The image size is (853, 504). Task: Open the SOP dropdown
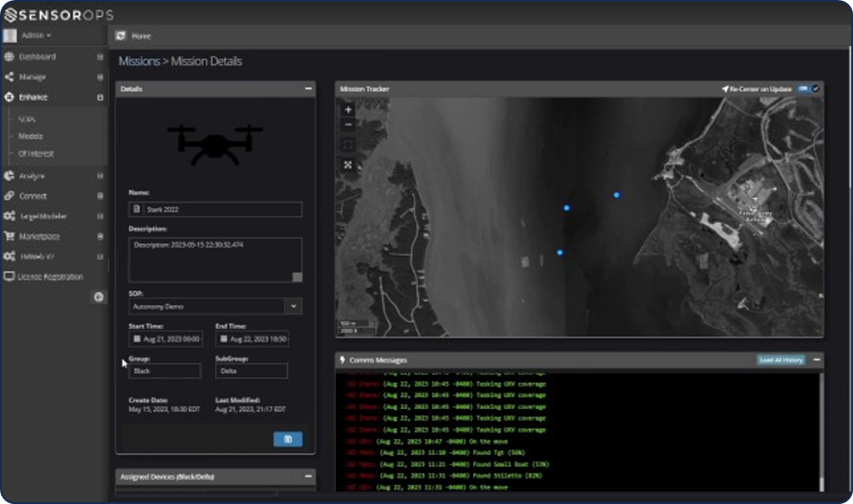pyautogui.click(x=293, y=306)
